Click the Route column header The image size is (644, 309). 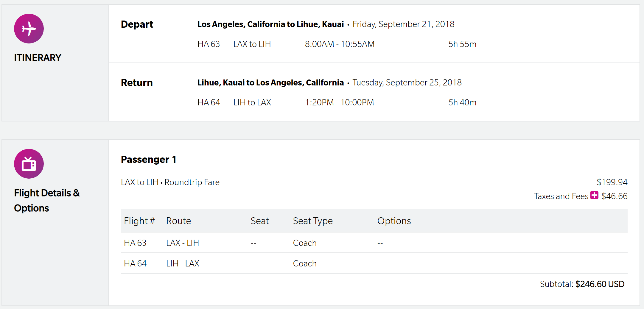click(178, 221)
